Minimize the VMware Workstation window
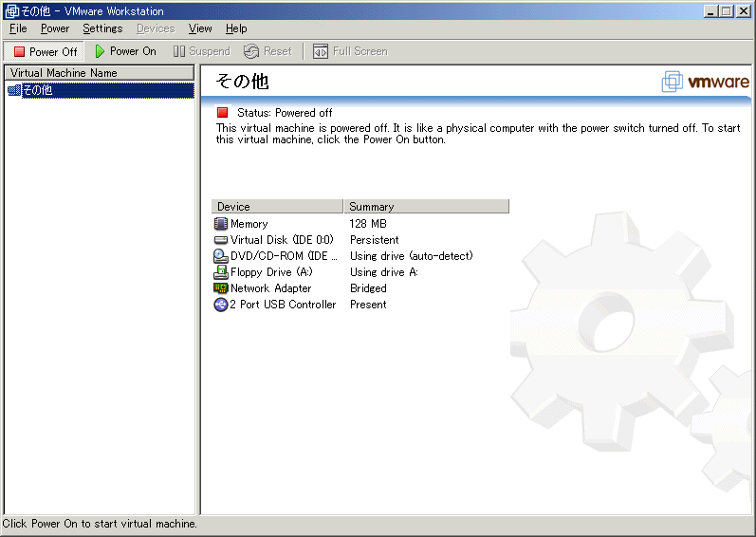This screenshot has width=756, height=537. [710, 11]
